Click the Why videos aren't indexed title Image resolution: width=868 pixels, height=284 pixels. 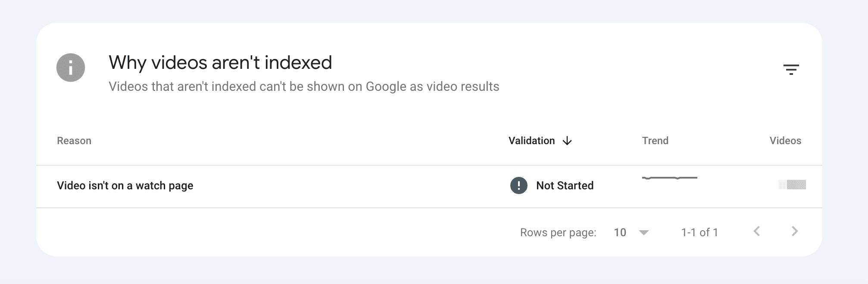(220, 62)
